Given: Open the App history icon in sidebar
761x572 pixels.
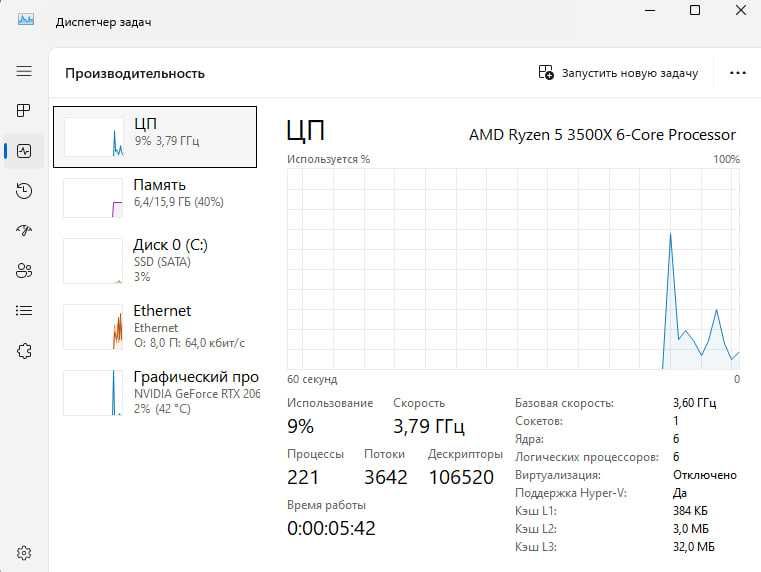Looking at the screenshot, I should [x=24, y=191].
